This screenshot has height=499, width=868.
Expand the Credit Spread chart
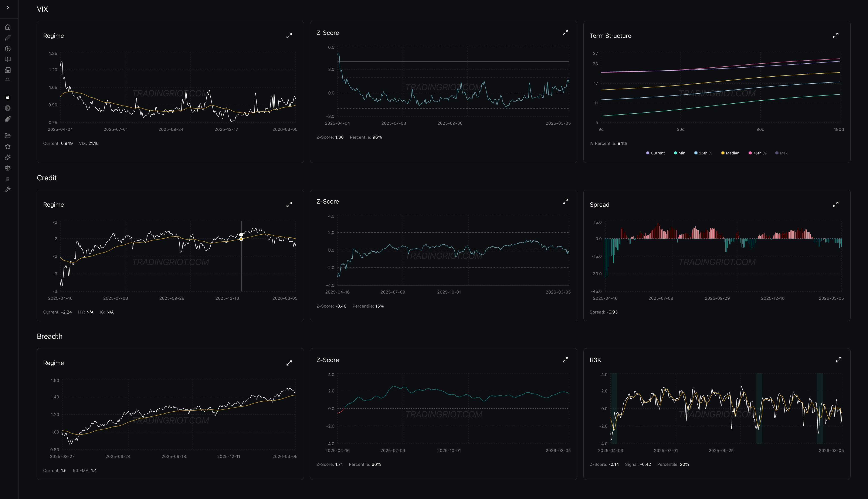pos(835,205)
